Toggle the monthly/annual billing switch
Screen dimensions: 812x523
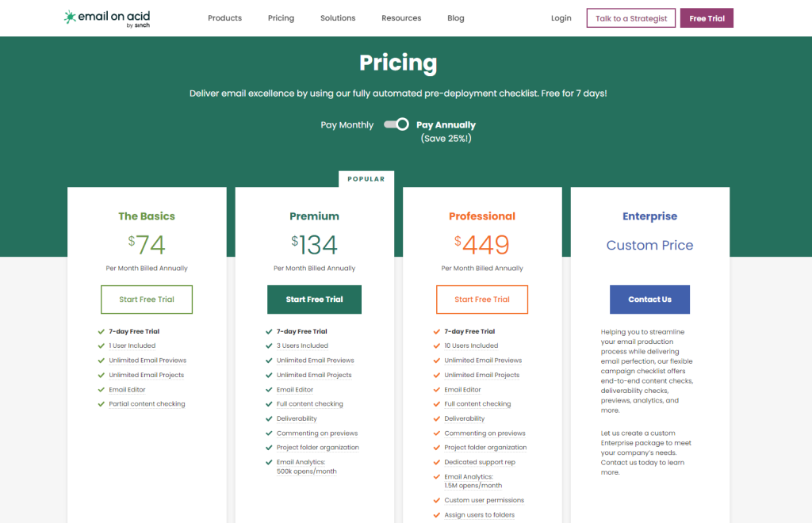pyautogui.click(x=396, y=124)
